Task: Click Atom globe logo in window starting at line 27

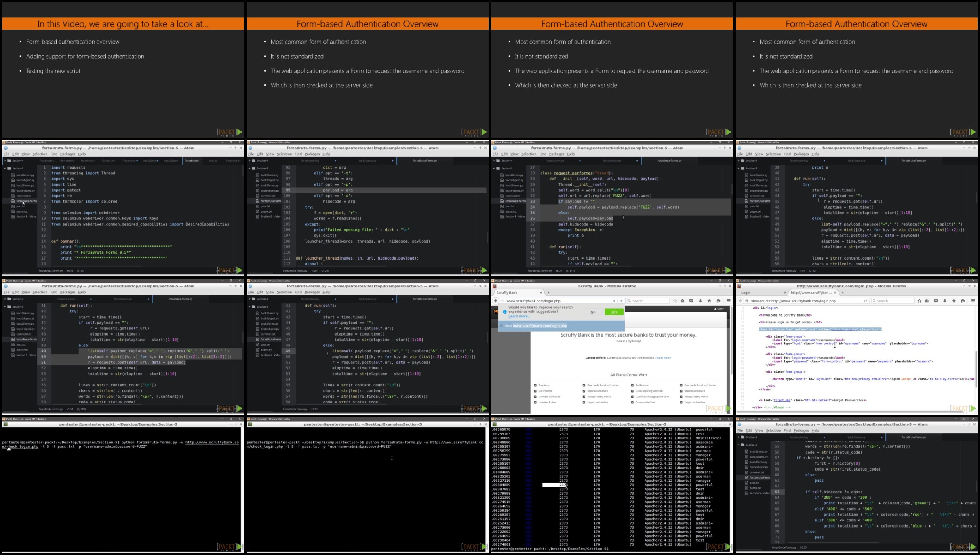Action: click(495, 148)
